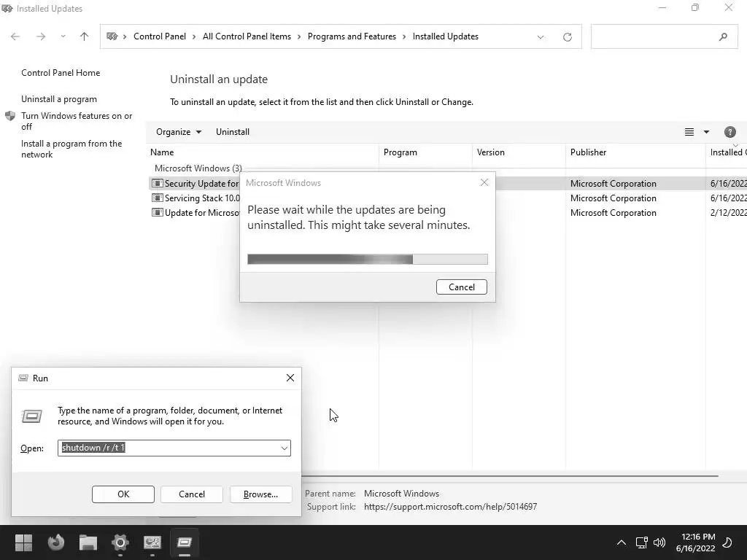Viewport: 747px width, 560px height.
Task: Click OK in the Run dialog
Action: (x=123, y=494)
